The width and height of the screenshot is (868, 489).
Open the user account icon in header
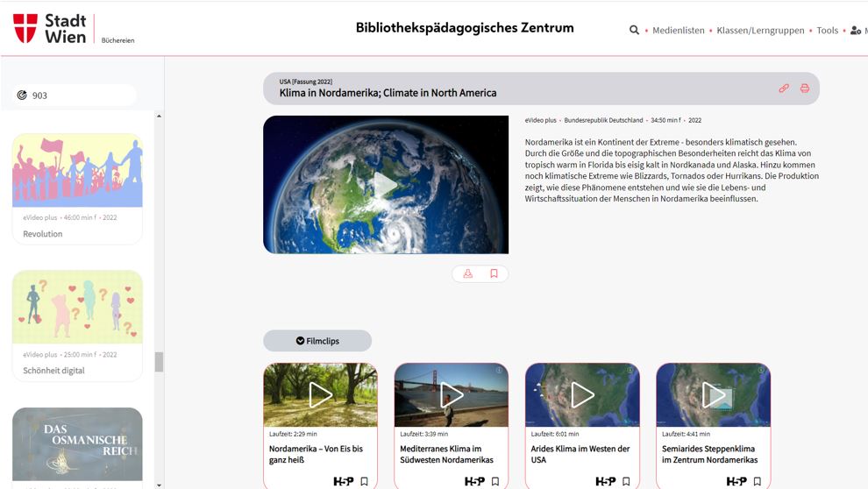coord(856,30)
